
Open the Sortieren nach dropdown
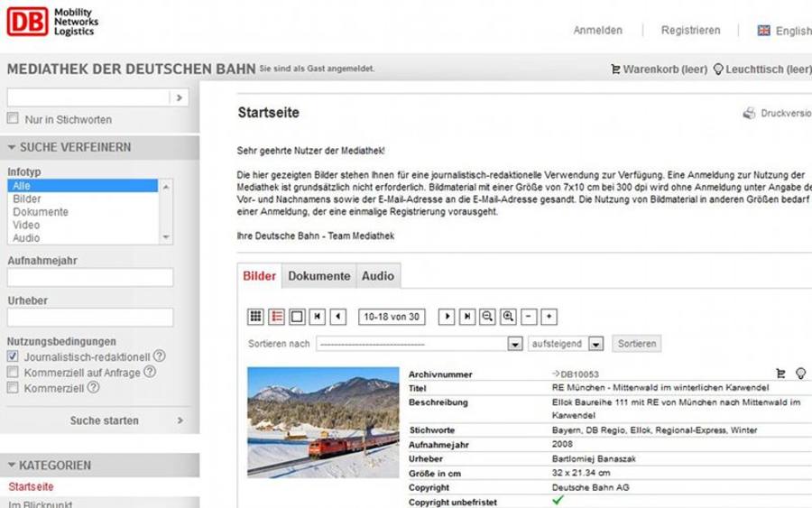515,344
